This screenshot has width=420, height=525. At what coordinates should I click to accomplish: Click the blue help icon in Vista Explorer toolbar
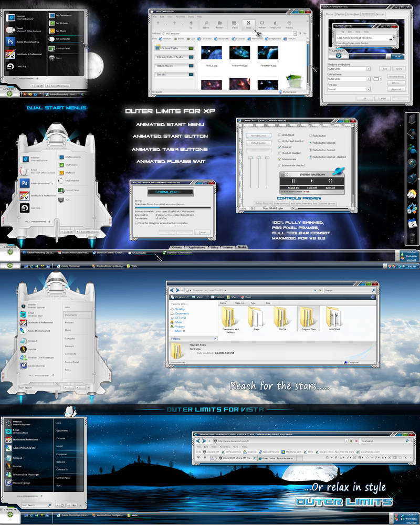(x=373, y=297)
